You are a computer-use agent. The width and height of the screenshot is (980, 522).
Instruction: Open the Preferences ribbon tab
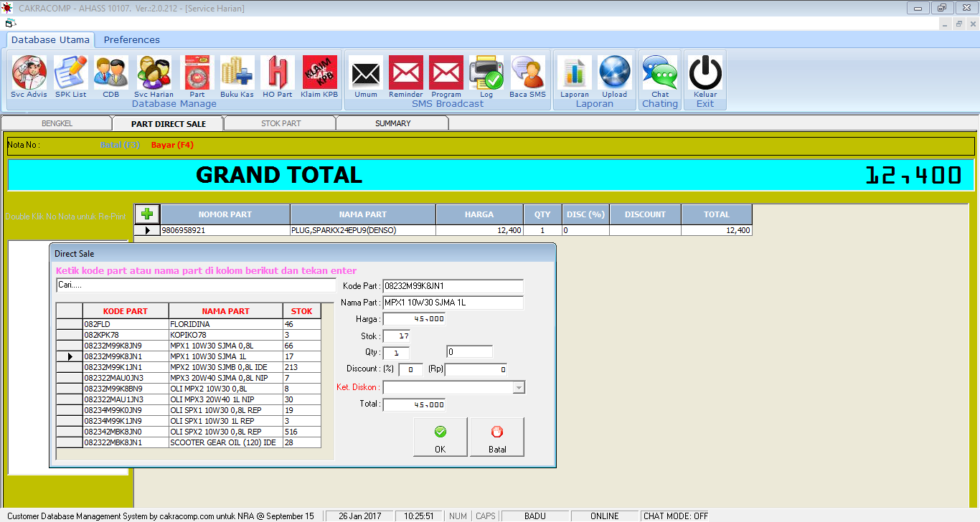tap(131, 39)
